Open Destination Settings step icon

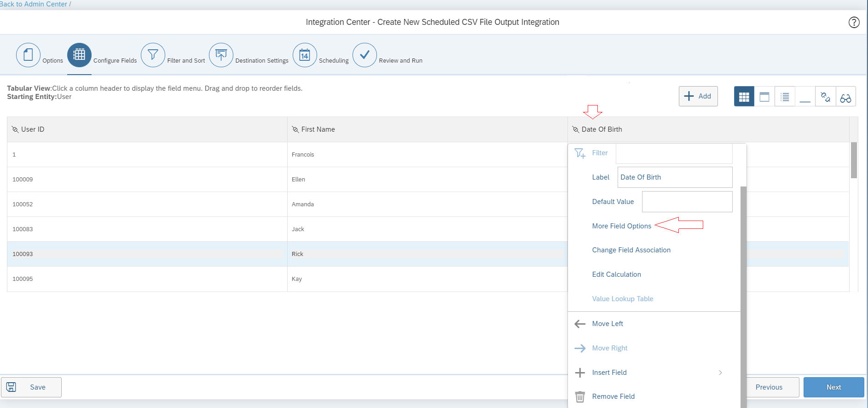coord(221,55)
